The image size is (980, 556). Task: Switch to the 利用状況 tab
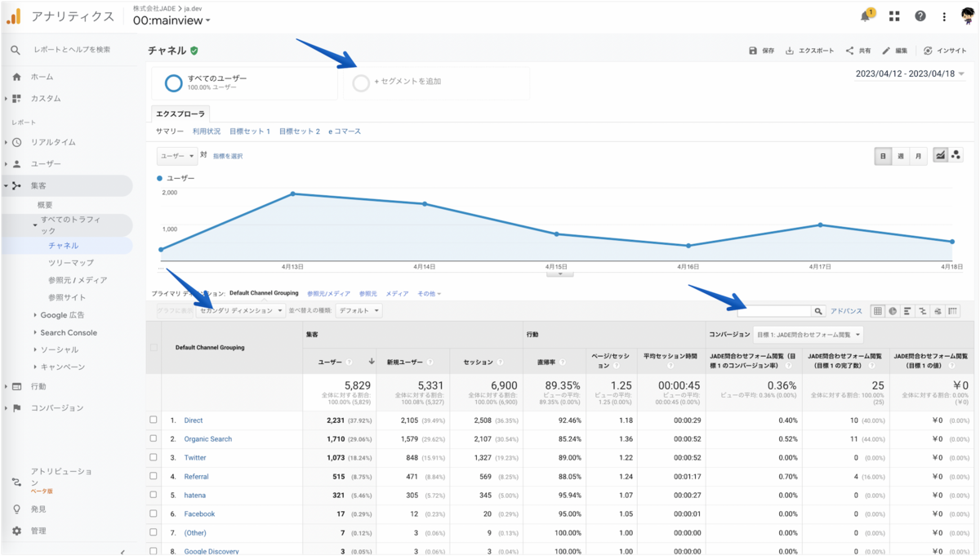coord(206,131)
